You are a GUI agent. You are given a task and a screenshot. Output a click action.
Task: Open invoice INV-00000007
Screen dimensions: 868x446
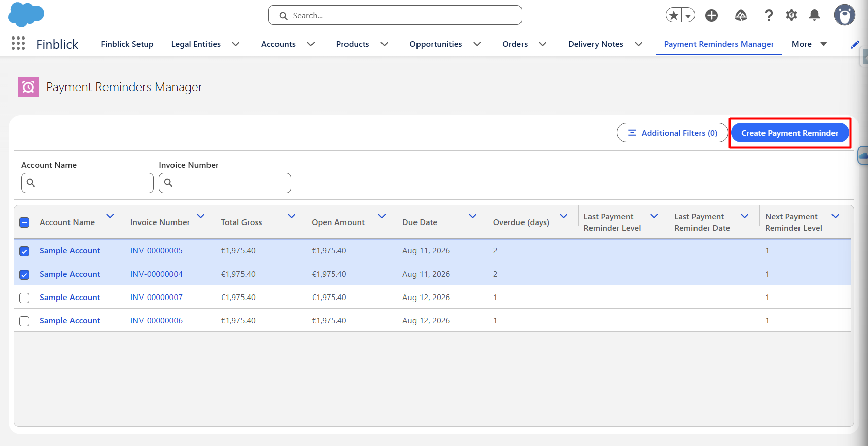156,298
